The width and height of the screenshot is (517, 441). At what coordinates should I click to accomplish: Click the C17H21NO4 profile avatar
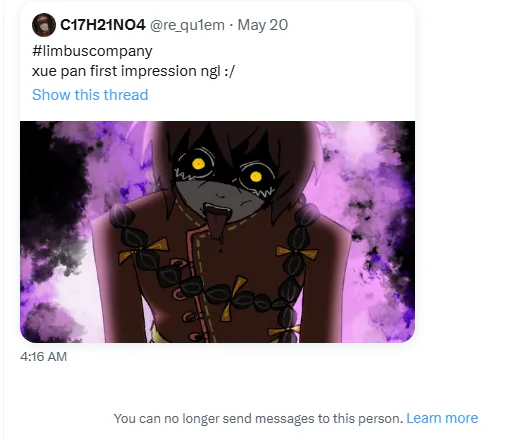point(44,25)
